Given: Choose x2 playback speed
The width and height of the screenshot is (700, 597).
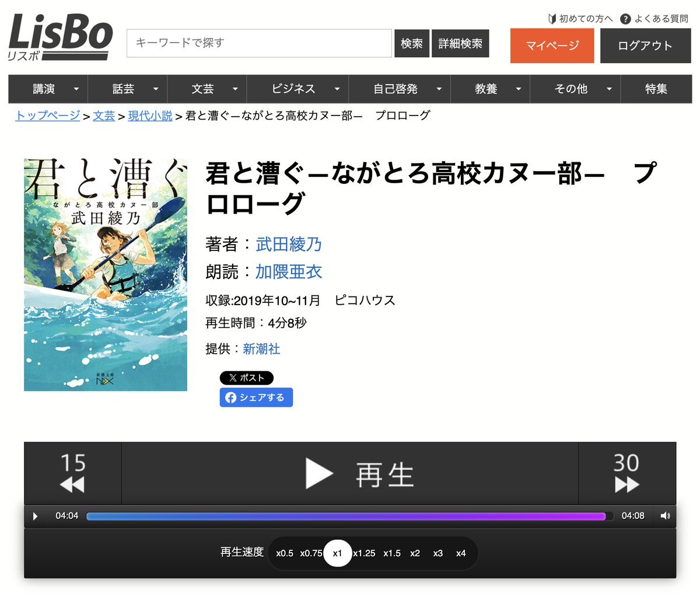Looking at the screenshot, I should pyautogui.click(x=415, y=553).
